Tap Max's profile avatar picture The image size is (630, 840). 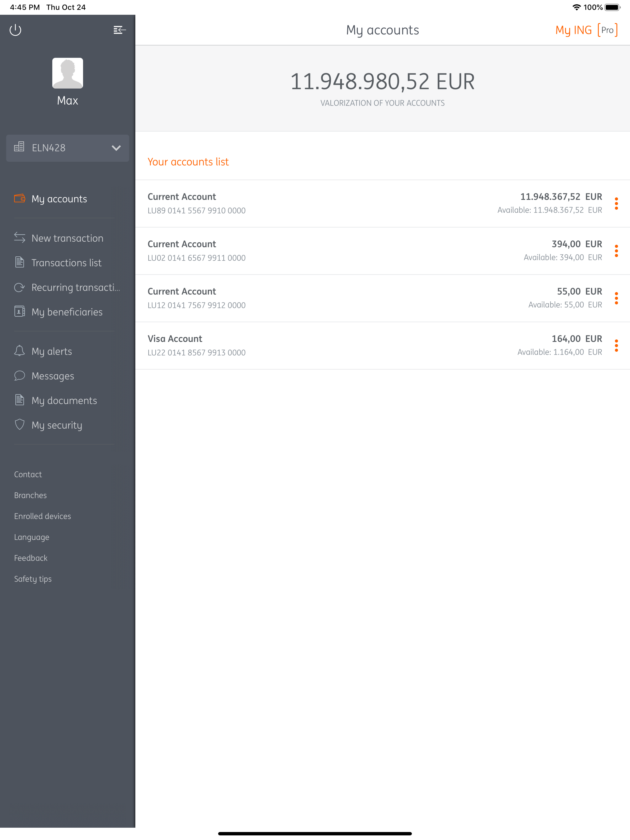pyautogui.click(x=68, y=73)
